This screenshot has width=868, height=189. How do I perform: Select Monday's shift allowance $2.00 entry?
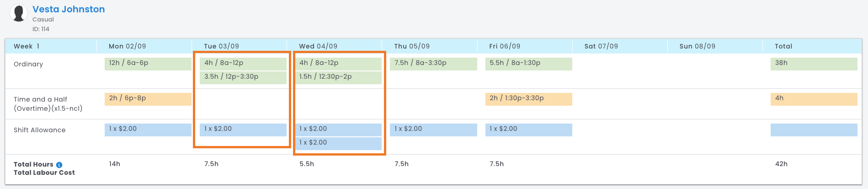coord(148,130)
